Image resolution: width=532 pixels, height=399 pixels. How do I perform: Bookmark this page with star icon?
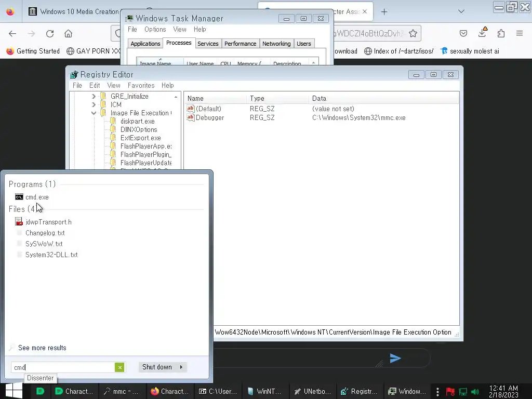click(x=413, y=33)
